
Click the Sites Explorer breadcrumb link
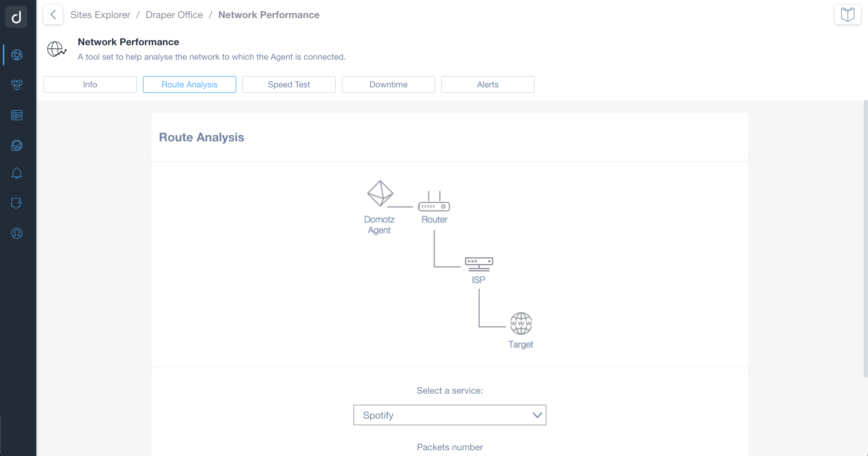[100, 14]
